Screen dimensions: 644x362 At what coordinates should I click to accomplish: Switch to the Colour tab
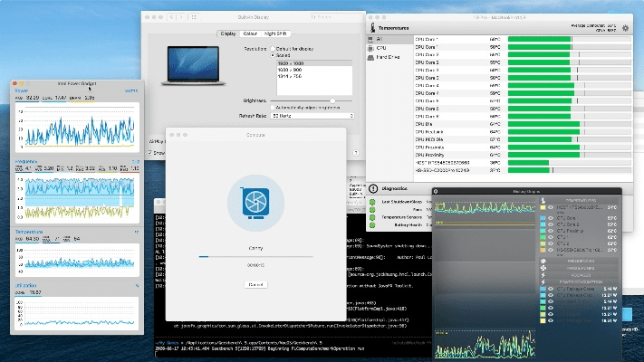click(249, 33)
